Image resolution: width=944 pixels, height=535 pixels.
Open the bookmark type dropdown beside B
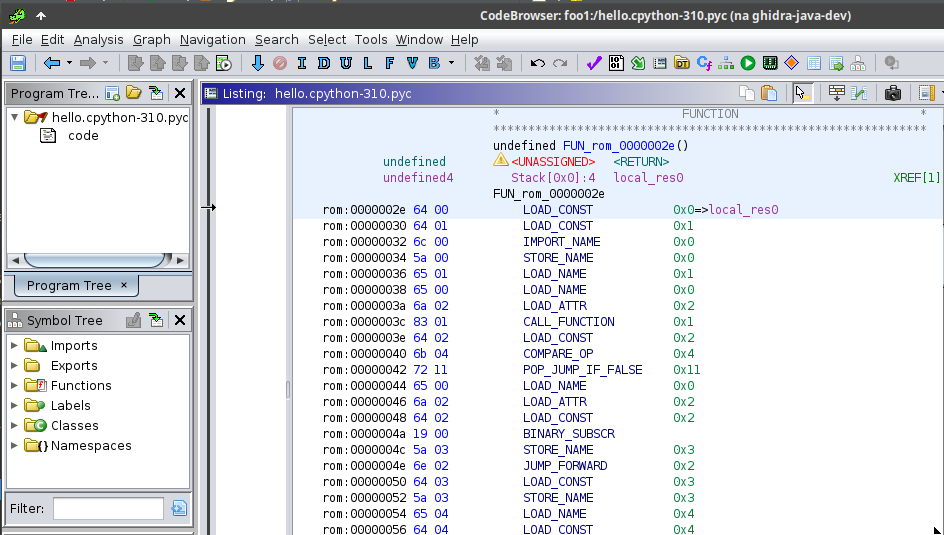click(452, 63)
